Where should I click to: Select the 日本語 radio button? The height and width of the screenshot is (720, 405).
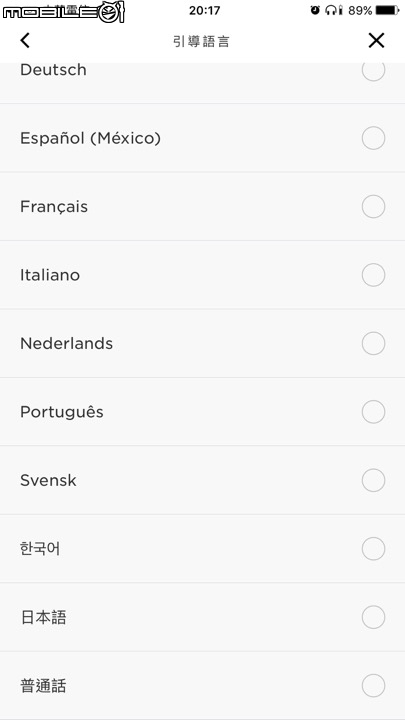click(373, 617)
